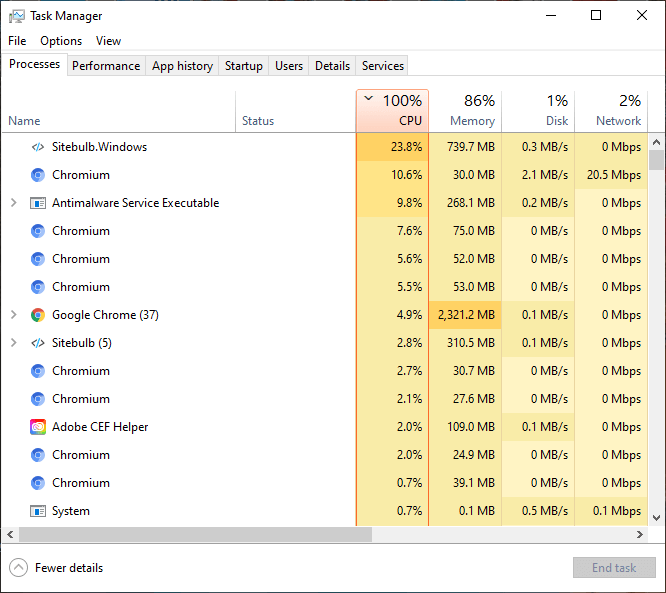The width and height of the screenshot is (666, 593).
Task: Select the 310.5 MB memory cell
Action: click(465, 343)
